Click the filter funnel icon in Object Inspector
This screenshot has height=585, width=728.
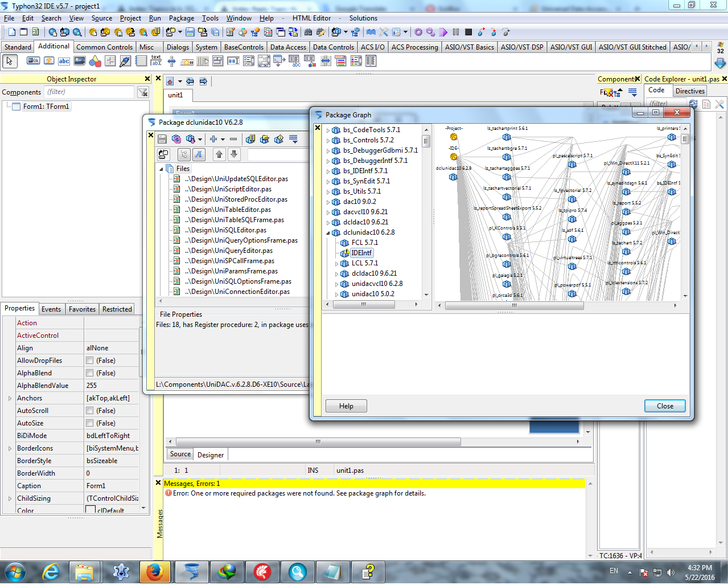click(143, 92)
